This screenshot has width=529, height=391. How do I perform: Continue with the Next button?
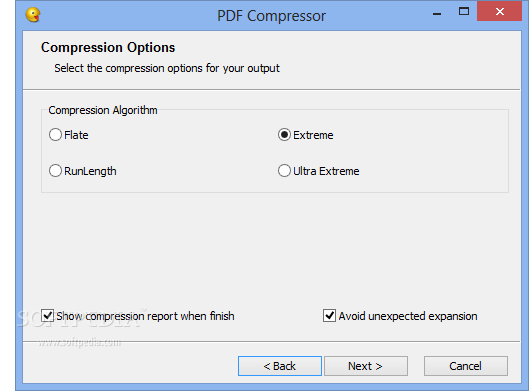click(x=366, y=366)
